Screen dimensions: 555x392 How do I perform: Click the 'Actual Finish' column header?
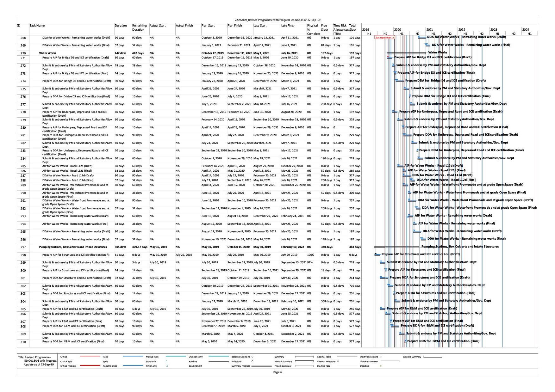(184, 26)
